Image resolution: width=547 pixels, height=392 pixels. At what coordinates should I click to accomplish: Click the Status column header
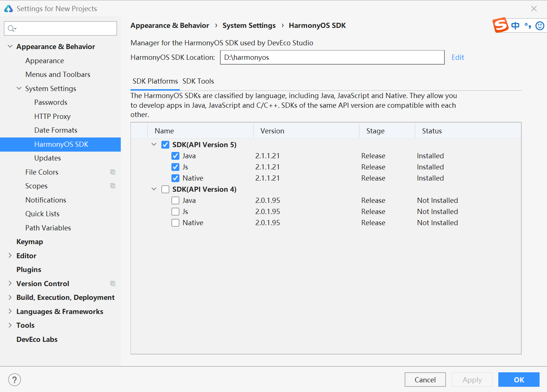[468, 131]
